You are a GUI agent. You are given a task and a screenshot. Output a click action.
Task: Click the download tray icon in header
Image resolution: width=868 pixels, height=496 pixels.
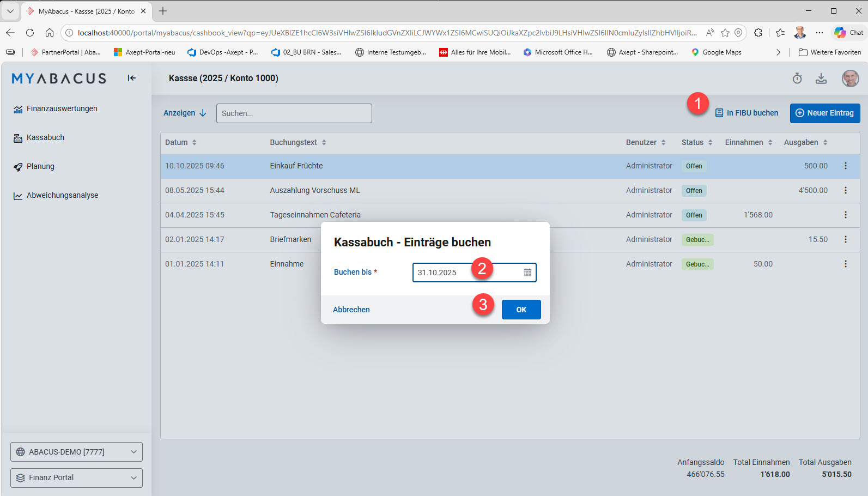821,78
